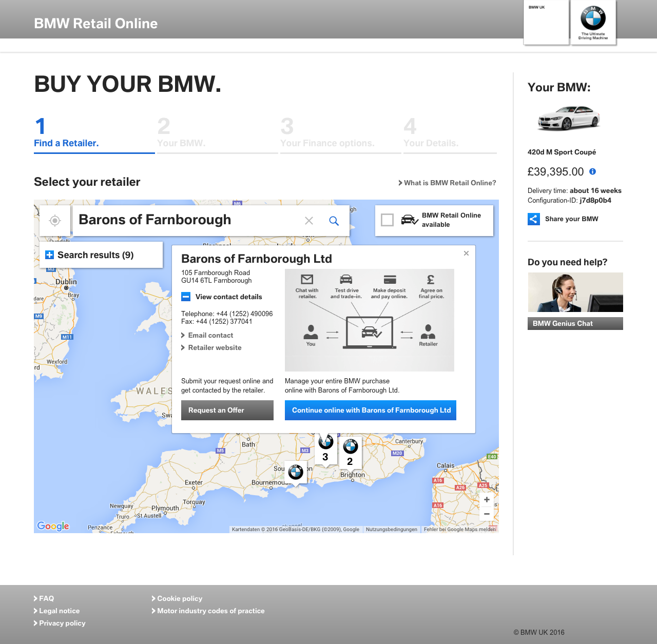This screenshot has width=657, height=644.
Task: Click the 420d M Sport Coupé car thumbnail
Action: click(x=568, y=118)
